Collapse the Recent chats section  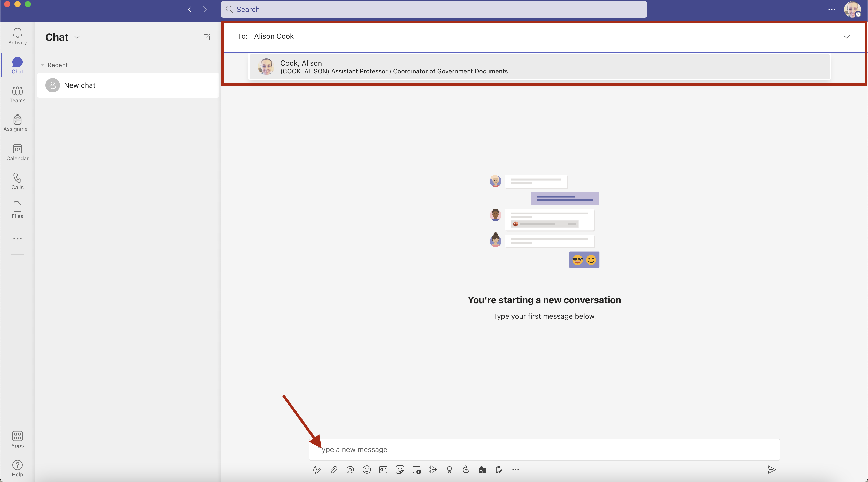(42, 65)
